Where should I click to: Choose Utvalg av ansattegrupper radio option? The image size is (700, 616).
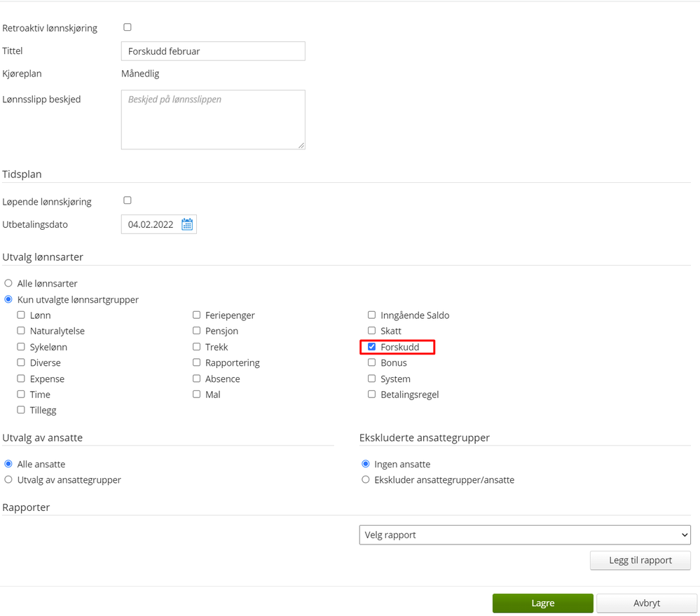click(8, 480)
